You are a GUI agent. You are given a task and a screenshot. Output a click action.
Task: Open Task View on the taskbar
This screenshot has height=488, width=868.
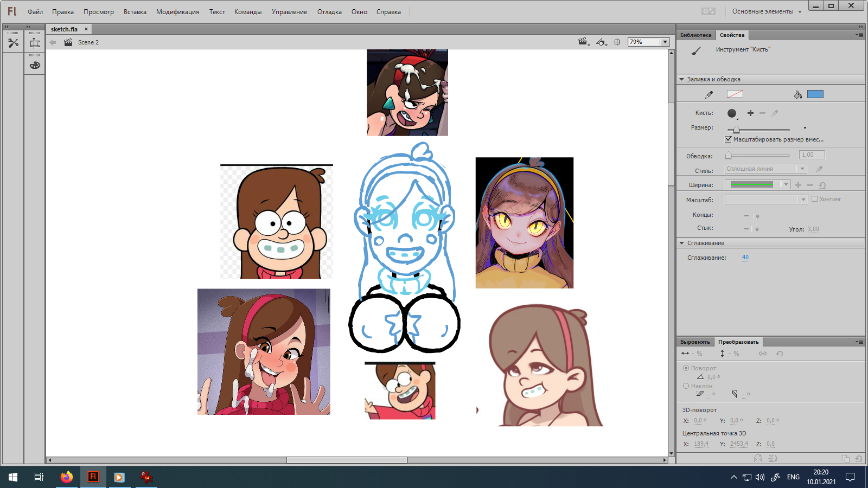pos(39,477)
